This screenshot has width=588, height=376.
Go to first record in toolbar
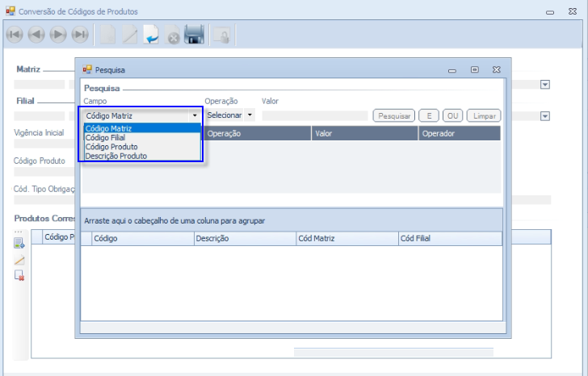[15, 35]
